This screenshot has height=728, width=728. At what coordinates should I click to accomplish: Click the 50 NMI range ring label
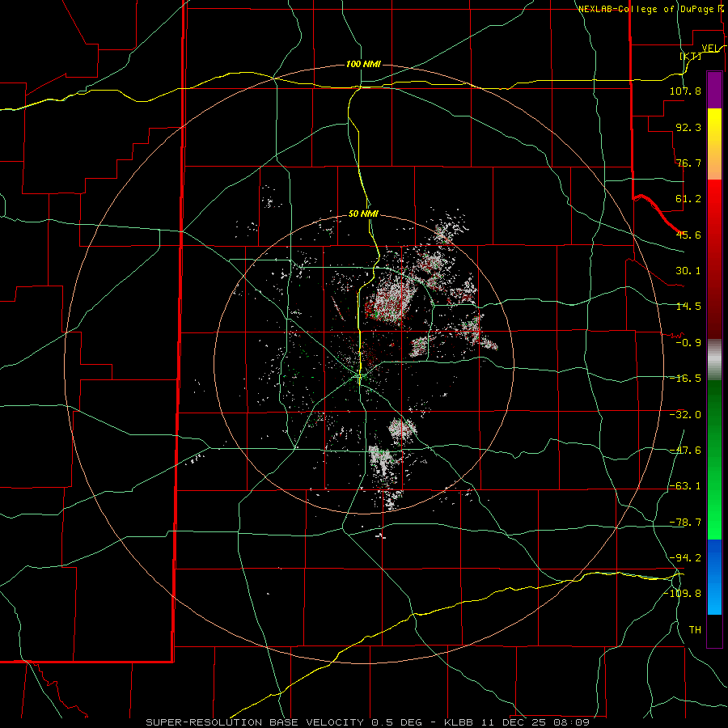tap(363, 214)
